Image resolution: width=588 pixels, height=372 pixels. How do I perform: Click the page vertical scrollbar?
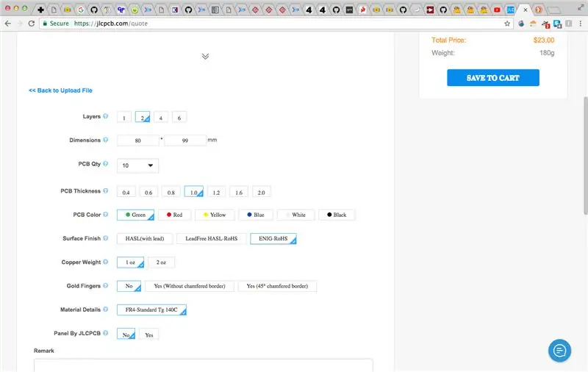point(585,156)
